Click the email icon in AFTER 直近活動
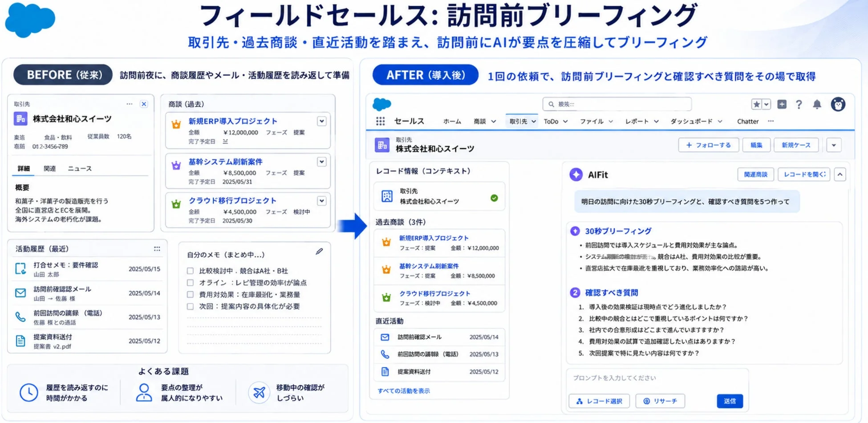 click(385, 337)
